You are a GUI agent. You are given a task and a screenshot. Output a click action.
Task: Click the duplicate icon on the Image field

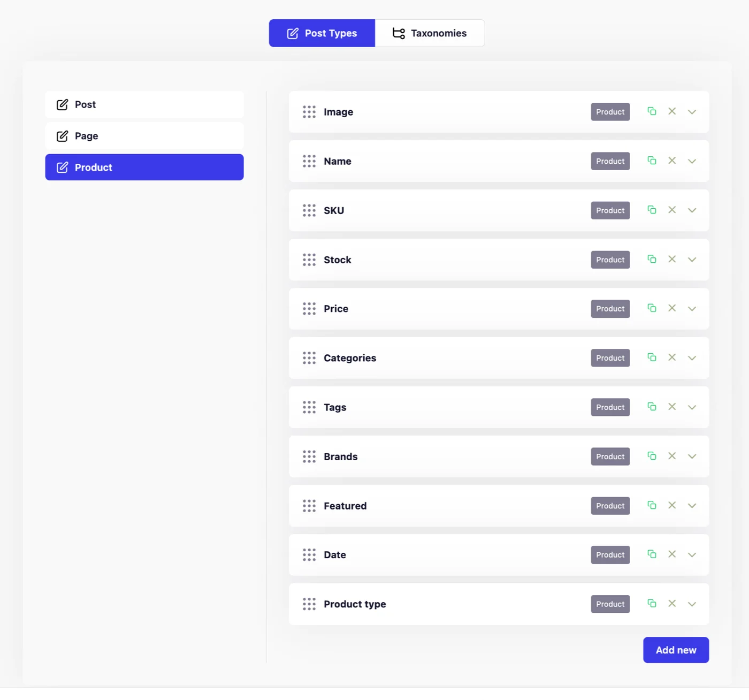(x=652, y=111)
